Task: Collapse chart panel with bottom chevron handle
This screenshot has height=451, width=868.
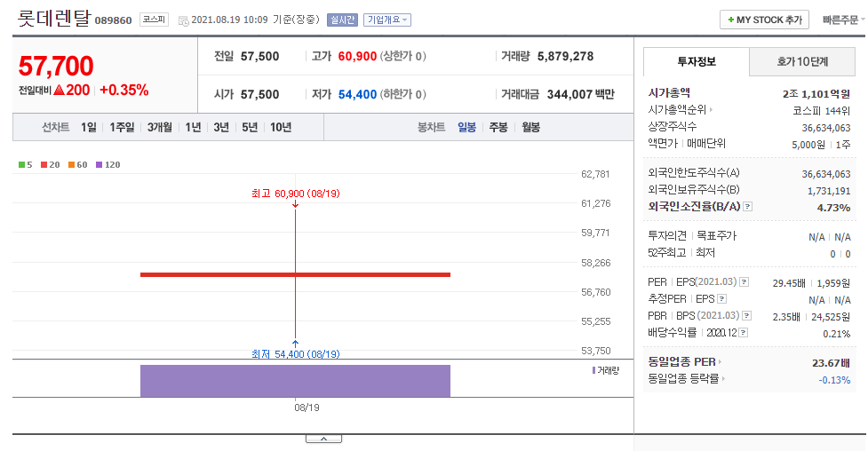Action: click(324, 439)
